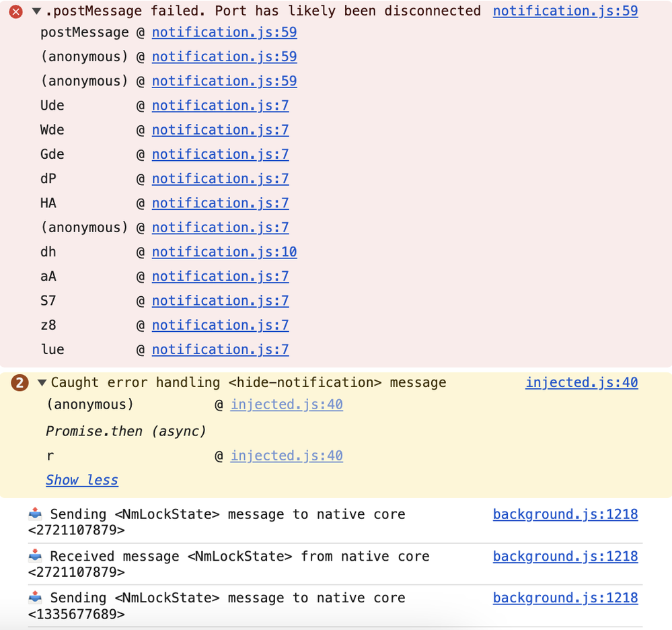Click inbox icon beside Received message log
672x630 pixels.
click(x=35, y=556)
